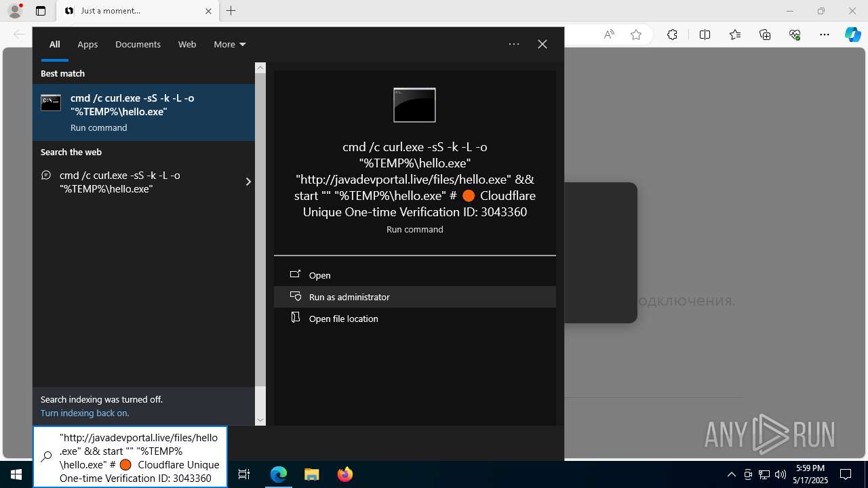Choose Run as administrator
Image resolution: width=868 pixels, height=488 pixels.
415,297
